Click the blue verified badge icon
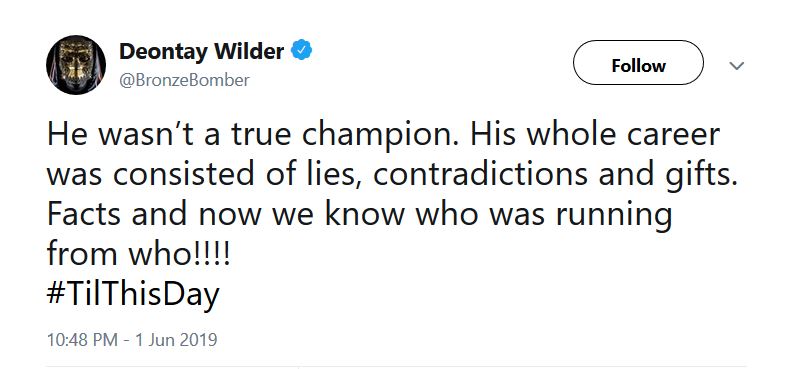 [x=302, y=50]
